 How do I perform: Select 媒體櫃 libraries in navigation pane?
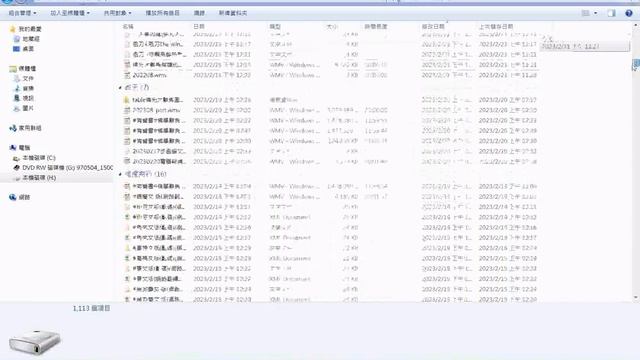27,69
